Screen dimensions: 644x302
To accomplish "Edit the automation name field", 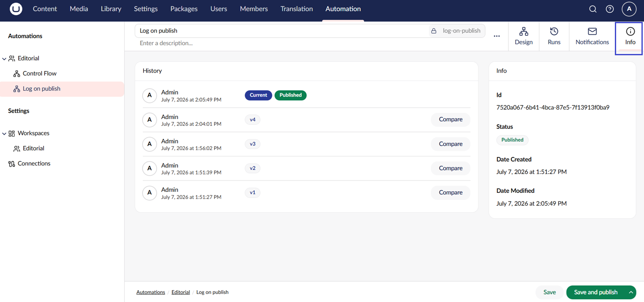I will 281,31.
